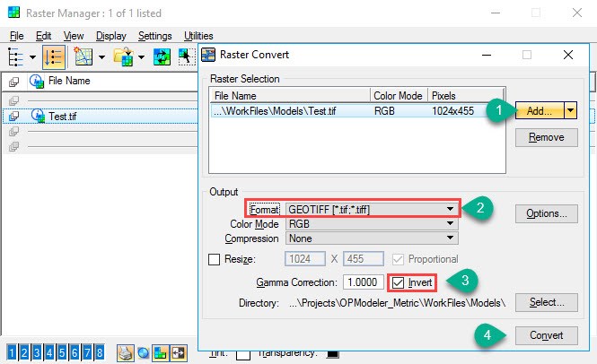Viewport: 597px width, 364px height.
Task: Click the green swap arrows toolbar icon
Action: 162,57
